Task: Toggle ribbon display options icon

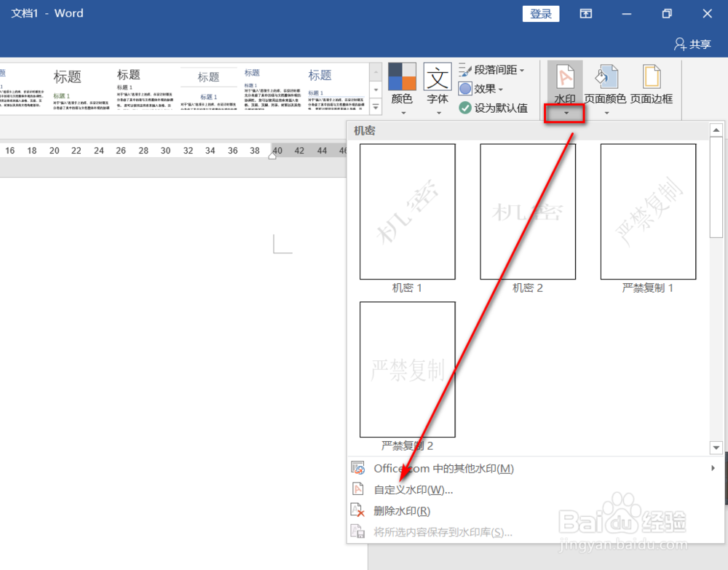Action: coord(586,13)
